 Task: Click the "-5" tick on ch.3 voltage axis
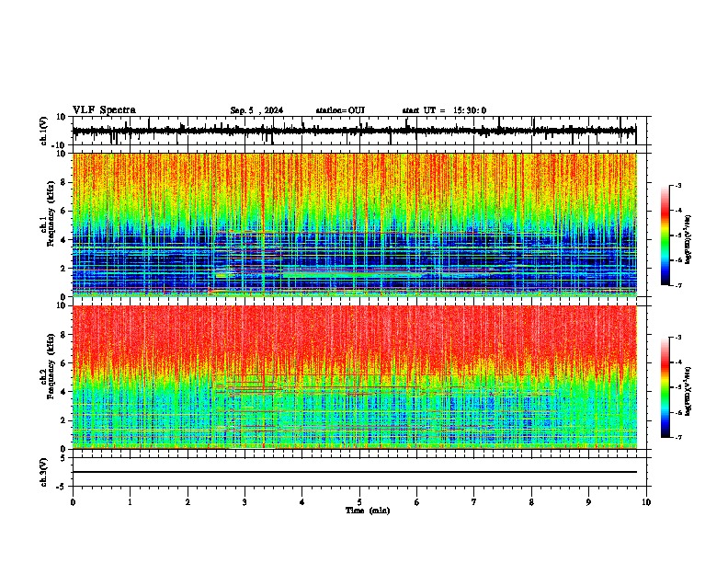62,487
